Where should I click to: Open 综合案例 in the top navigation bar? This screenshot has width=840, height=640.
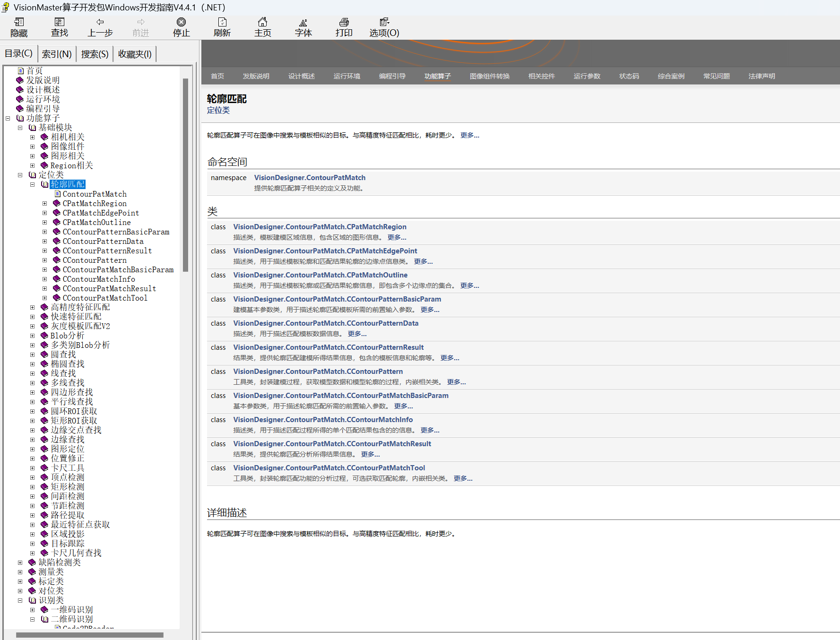671,76
